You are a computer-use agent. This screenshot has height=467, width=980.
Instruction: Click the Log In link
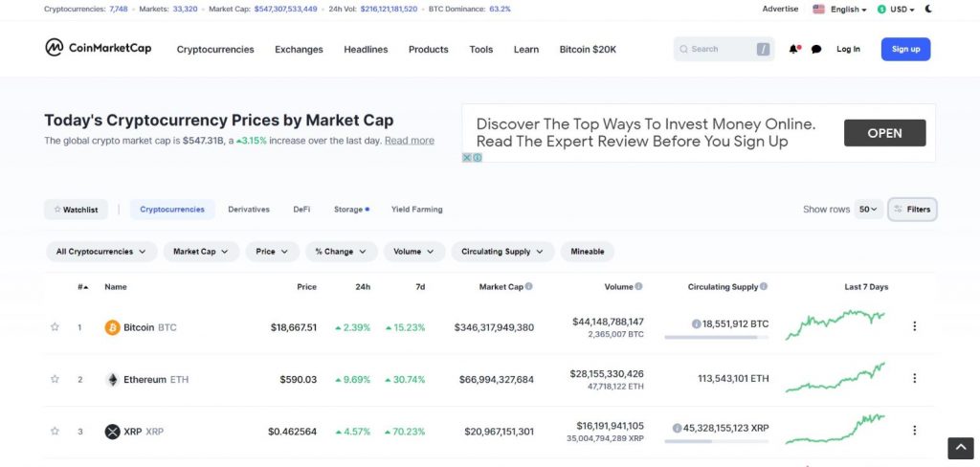click(848, 49)
